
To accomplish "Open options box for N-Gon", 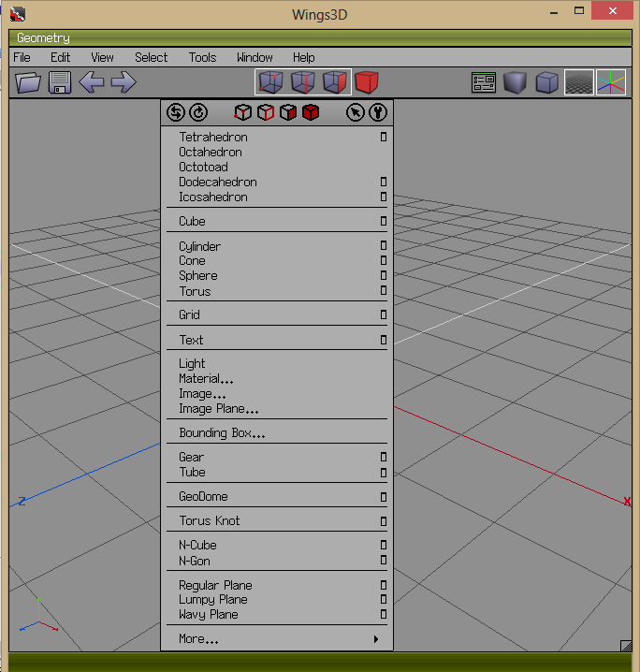I will [384, 560].
